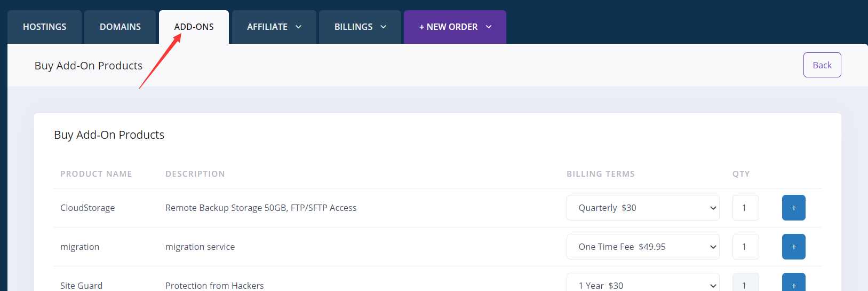Open Site Guard billing terms dropdown
This screenshot has height=291, width=868.
(x=642, y=285)
